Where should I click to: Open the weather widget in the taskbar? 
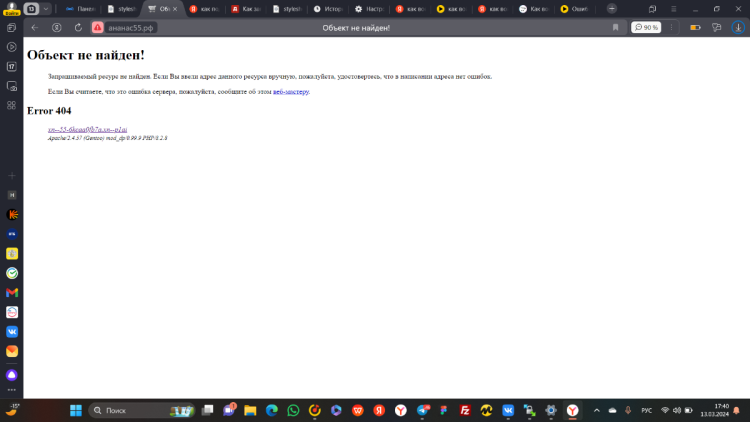pyautogui.click(x=12, y=410)
